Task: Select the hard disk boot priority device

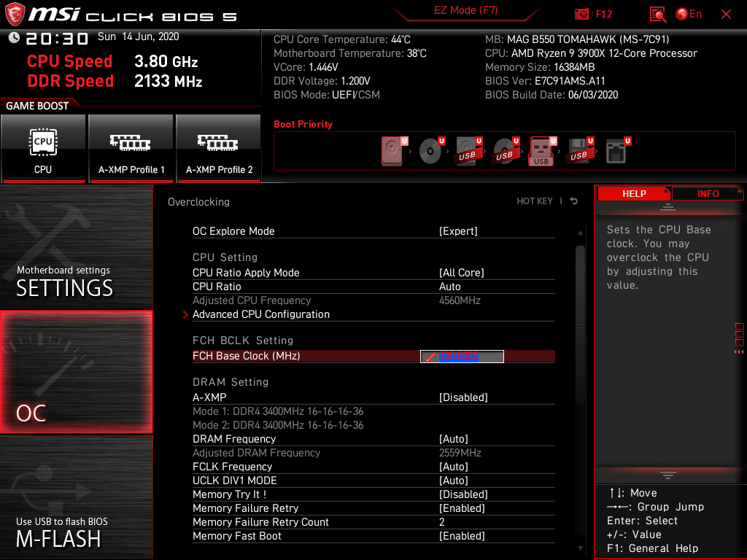Action: 394,151
